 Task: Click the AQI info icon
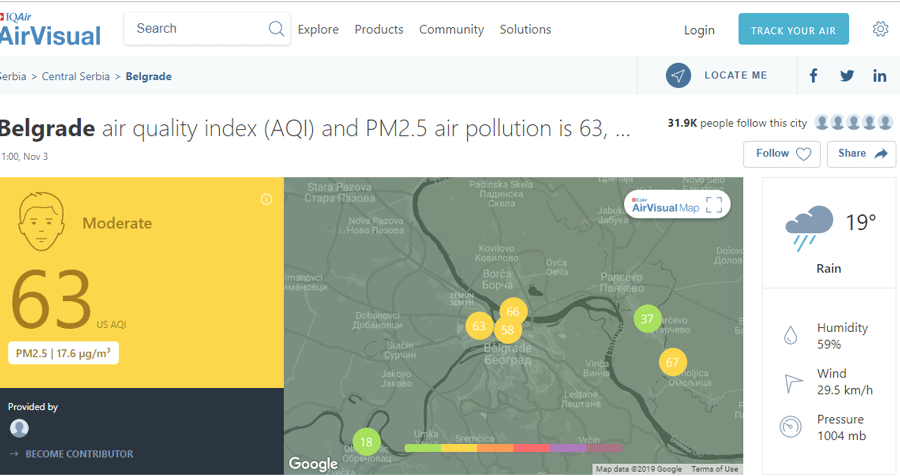266,199
